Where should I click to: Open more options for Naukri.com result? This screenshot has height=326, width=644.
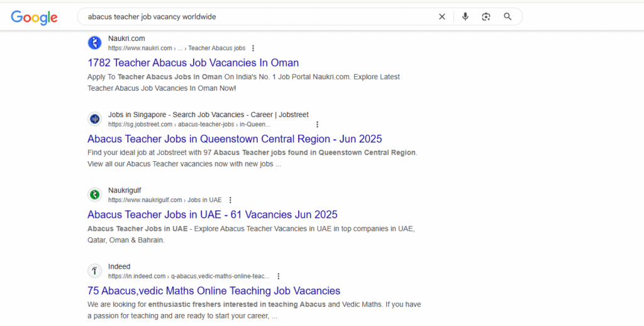253,48
